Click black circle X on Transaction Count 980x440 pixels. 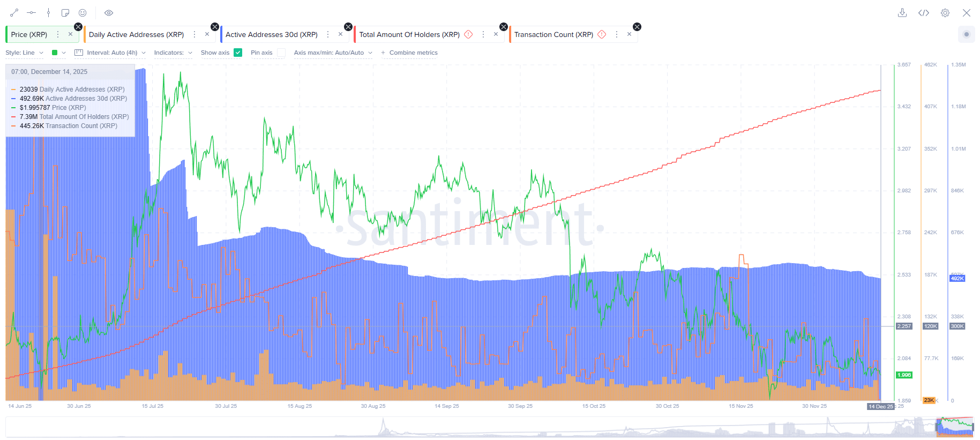(637, 27)
